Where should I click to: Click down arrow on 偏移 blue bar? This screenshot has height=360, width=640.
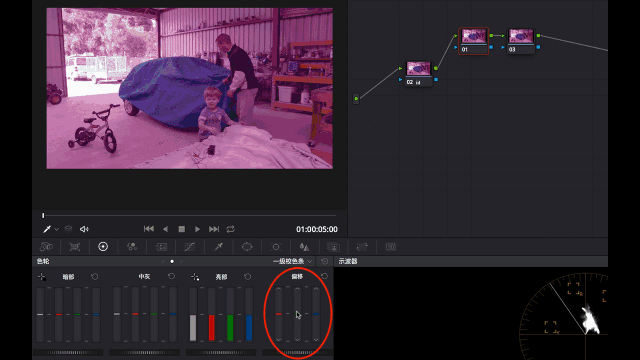click(316, 339)
